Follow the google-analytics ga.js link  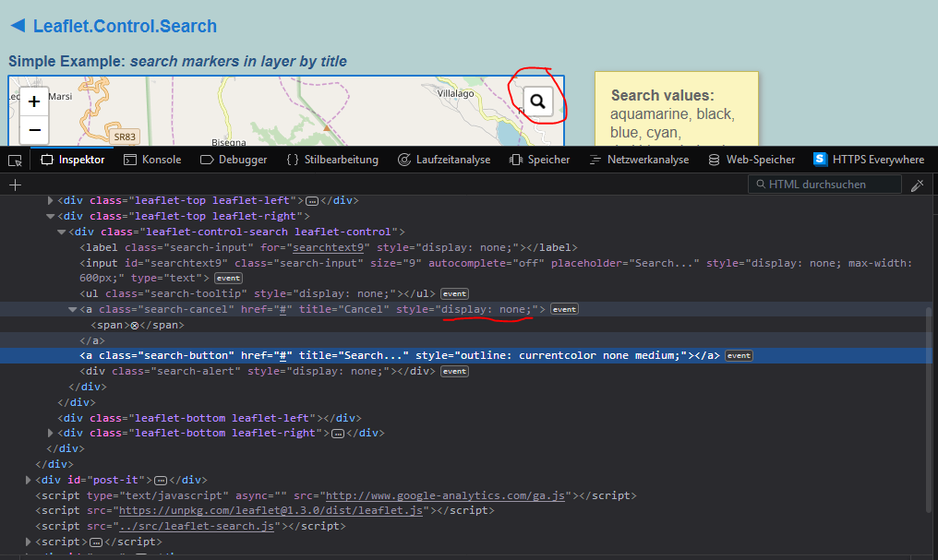(445, 495)
